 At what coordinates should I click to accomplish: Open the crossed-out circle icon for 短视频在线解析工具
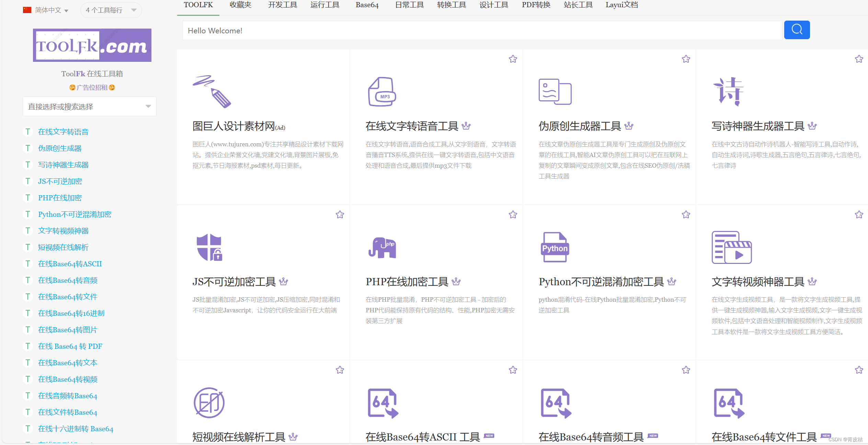point(209,402)
